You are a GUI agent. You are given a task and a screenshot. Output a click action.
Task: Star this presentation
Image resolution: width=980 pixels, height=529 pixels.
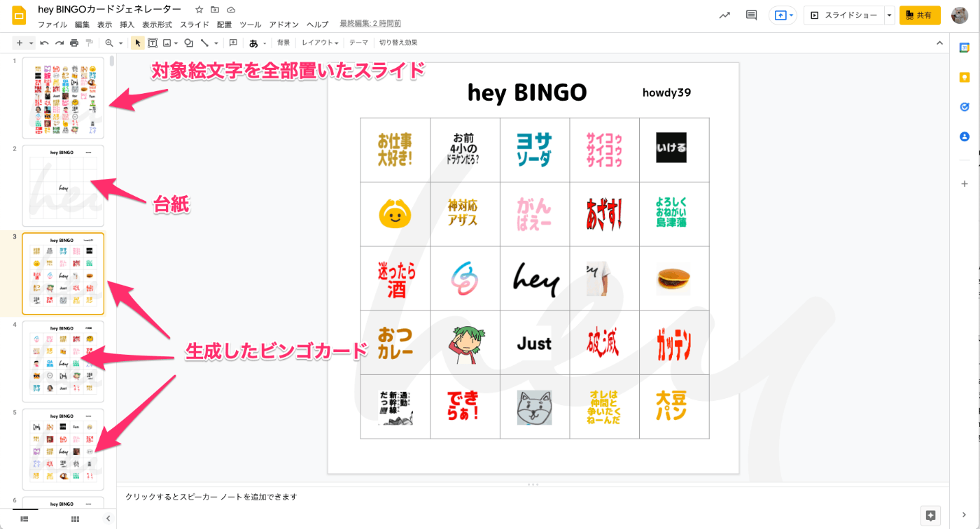click(199, 9)
